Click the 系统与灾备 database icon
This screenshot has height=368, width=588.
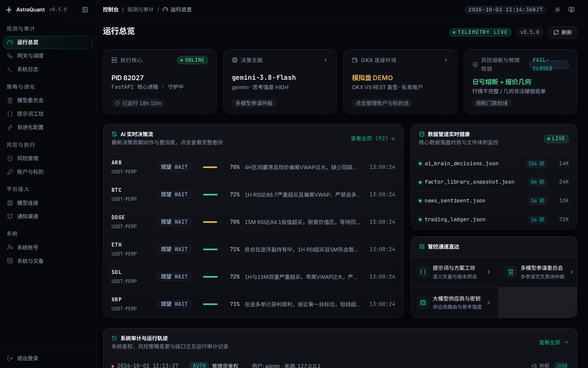click(10, 261)
